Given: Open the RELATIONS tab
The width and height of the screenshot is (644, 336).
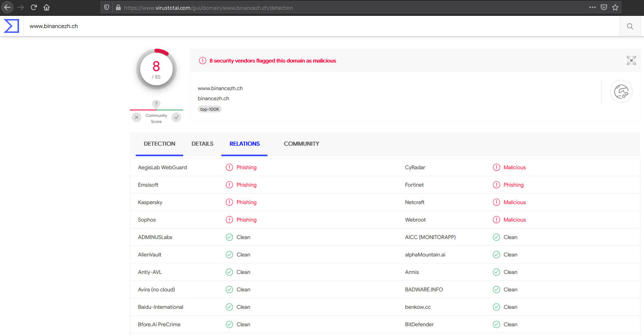Looking at the screenshot, I should click(x=244, y=144).
